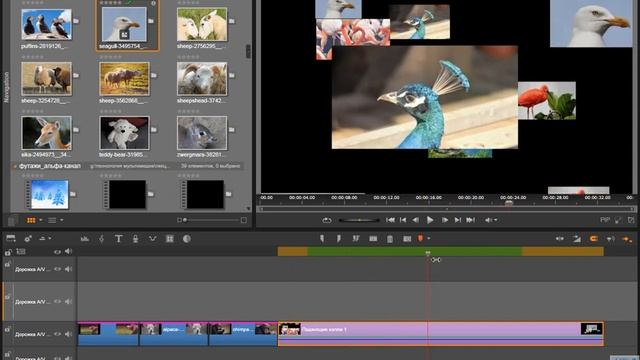Go to the next clip edge
The image size is (640, 360).
[458, 220]
